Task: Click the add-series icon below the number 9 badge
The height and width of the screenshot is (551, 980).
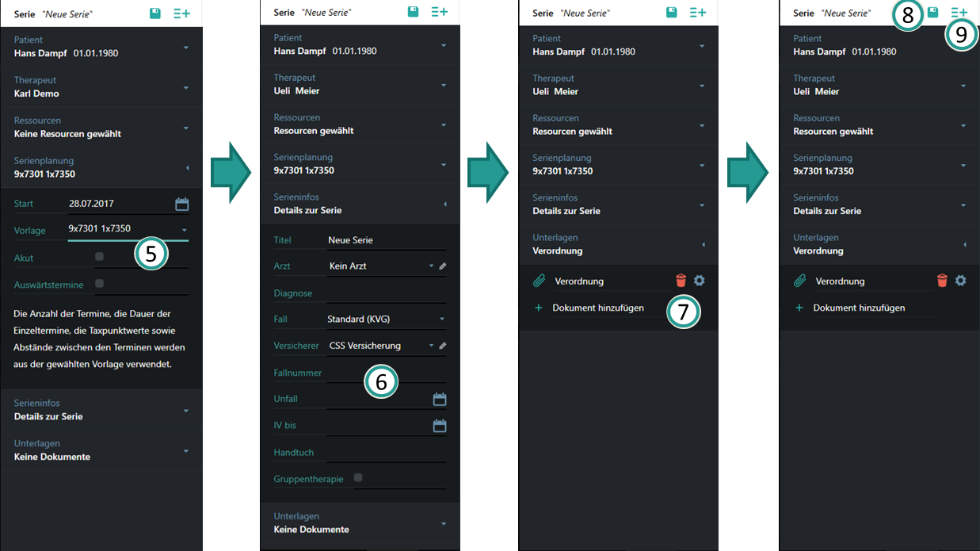Action: click(959, 12)
